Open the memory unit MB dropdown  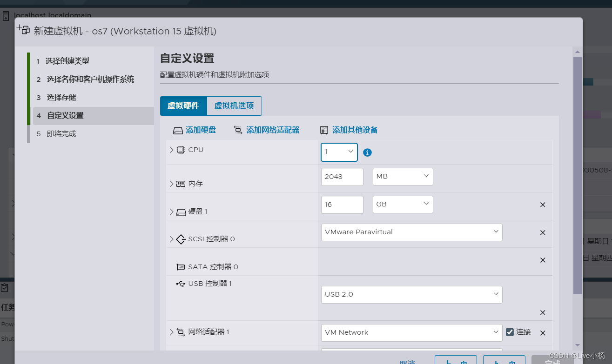click(403, 177)
